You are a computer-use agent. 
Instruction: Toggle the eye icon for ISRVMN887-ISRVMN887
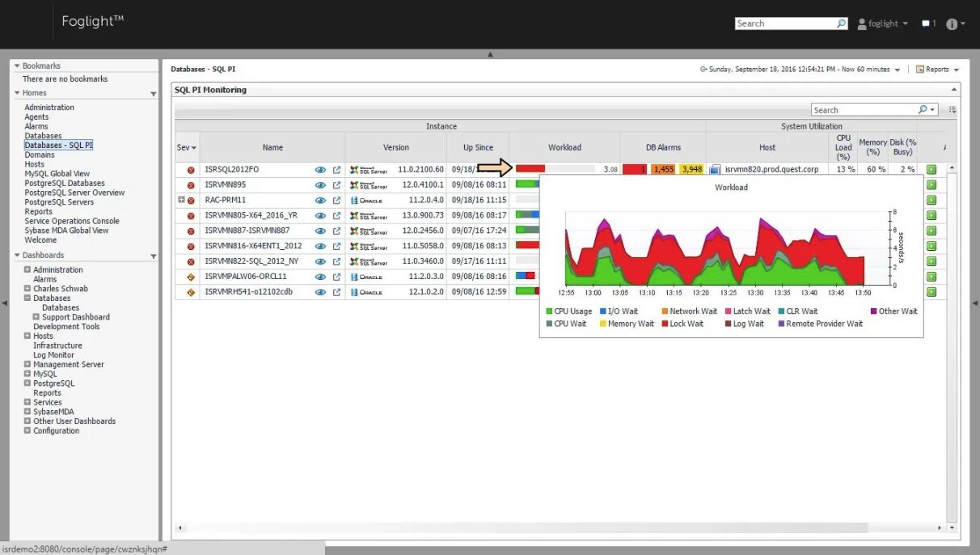(x=320, y=231)
